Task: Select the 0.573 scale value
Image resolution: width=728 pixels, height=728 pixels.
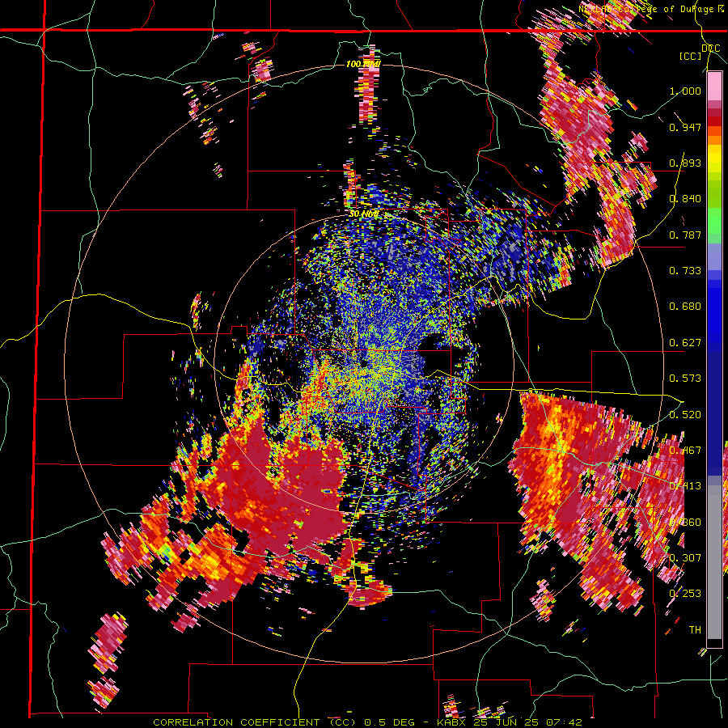Action: [x=685, y=379]
